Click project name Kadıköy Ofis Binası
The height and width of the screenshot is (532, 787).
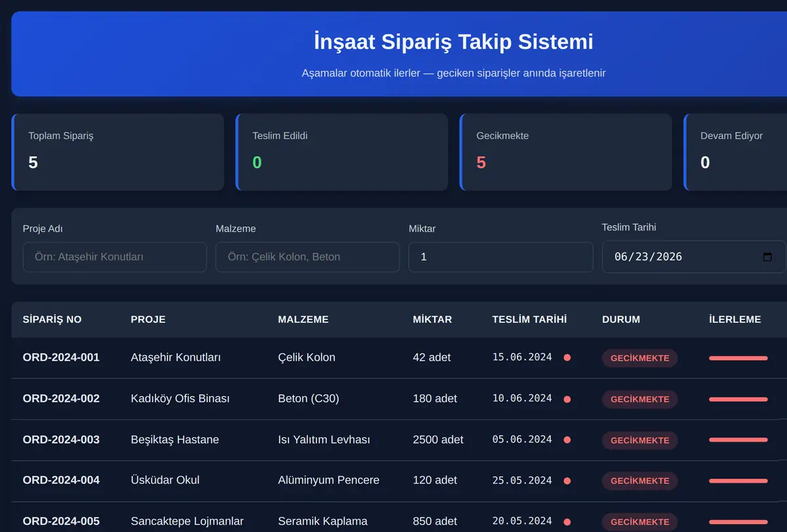pyautogui.click(x=180, y=398)
